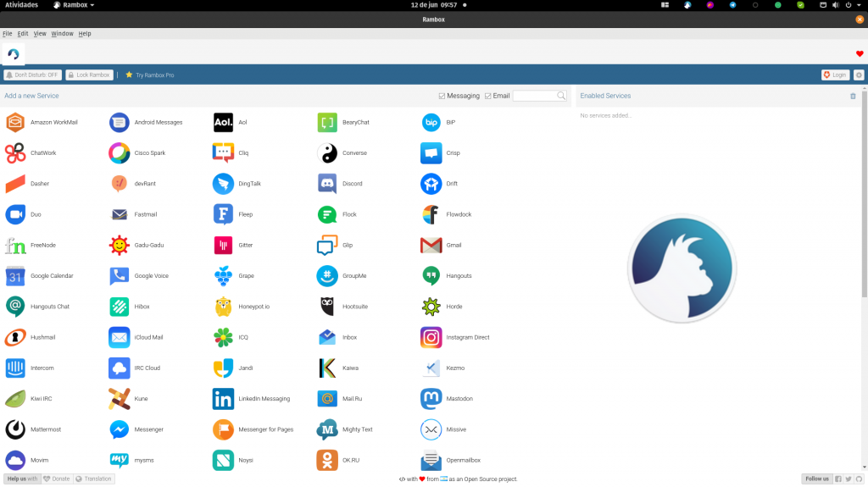Select Instagram Direct service
The image size is (868, 487).
(x=455, y=337)
